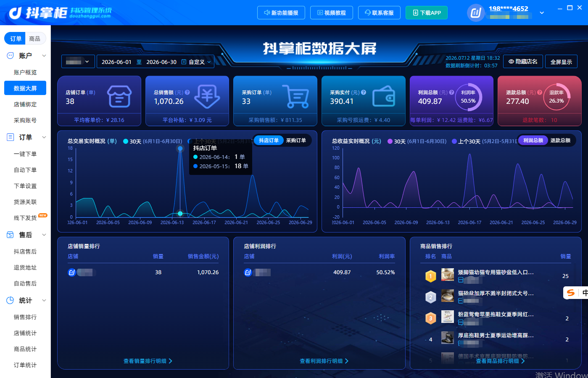The height and width of the screenshot is (378, 588).
Task: Open the user avatar in the header
Action: (x=476, y=13)
